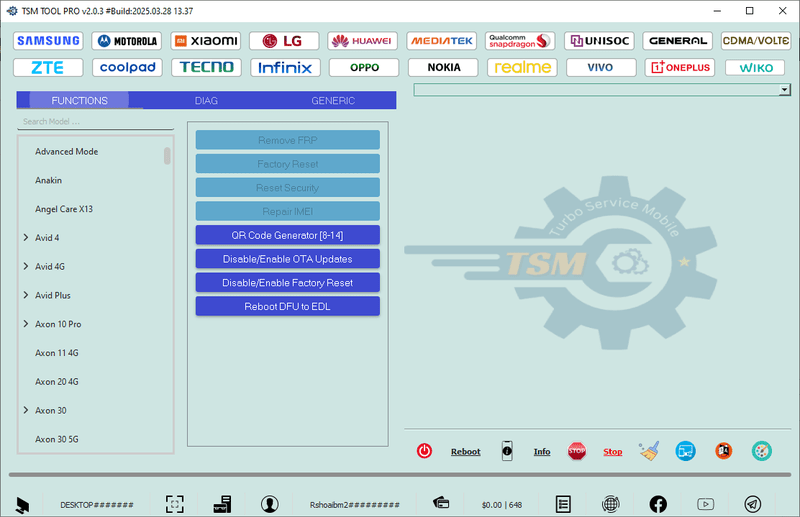
Task: Expand the Avid 4 tree node
Action: click(26, 238)
